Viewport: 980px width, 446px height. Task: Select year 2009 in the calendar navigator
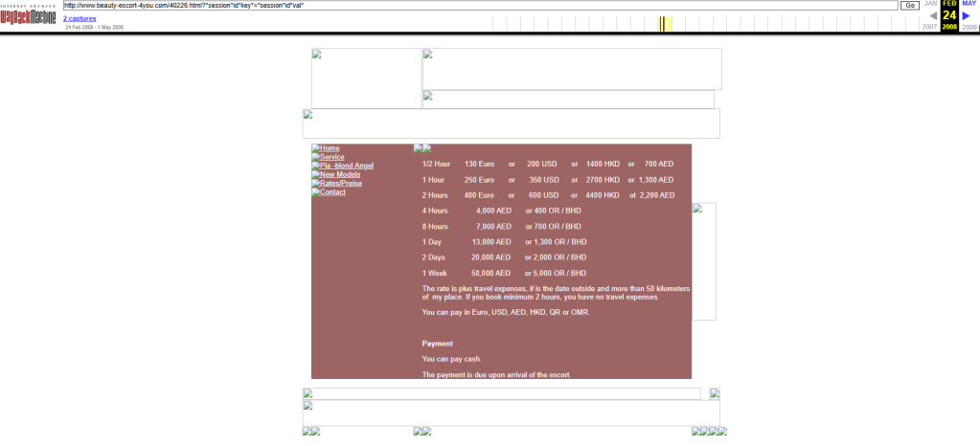969,27
